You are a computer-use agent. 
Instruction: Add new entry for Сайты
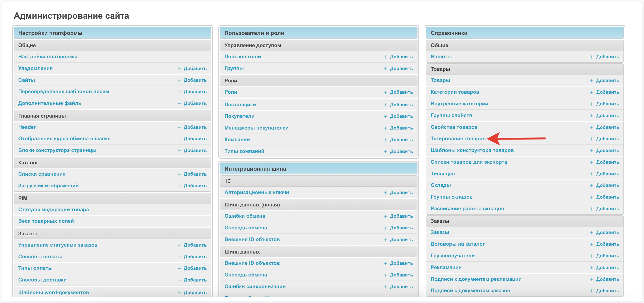[195, 80]
